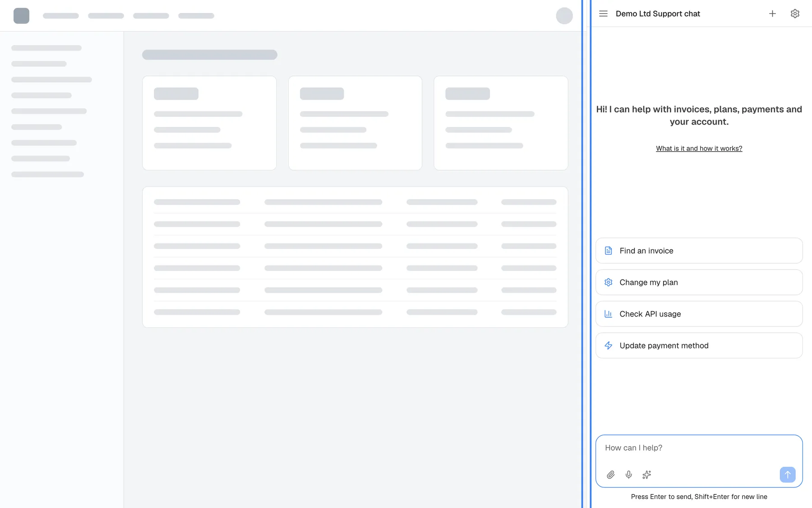Viewport: 812px width, 508px height.
Task: Click the sparkles AI suggestions icon
Action: point(646,475)
